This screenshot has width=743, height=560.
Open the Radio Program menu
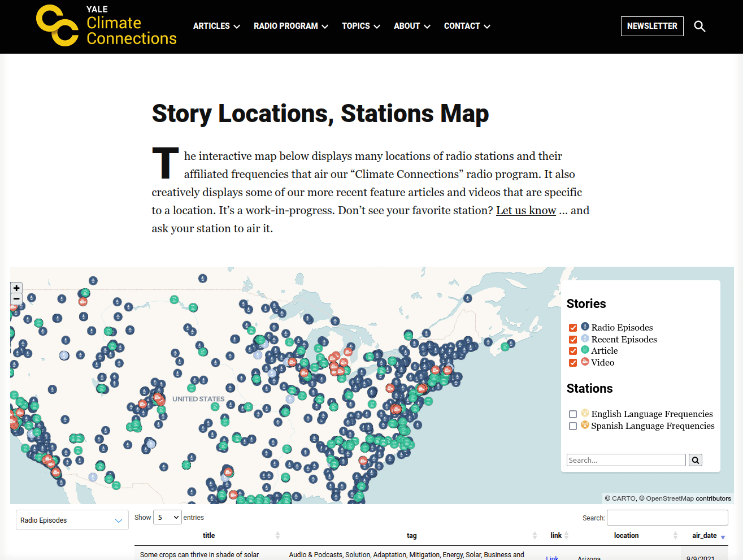tap(290, 27)
